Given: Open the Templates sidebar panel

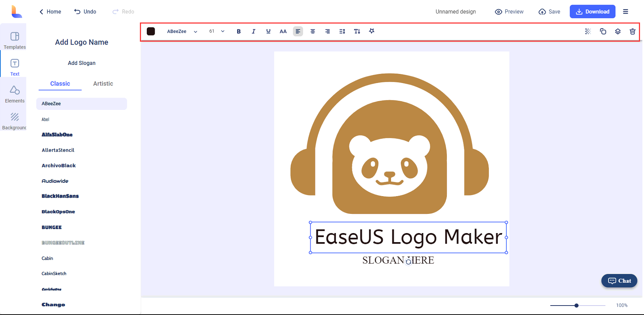Looking at the screenshot, I should 14,40.
